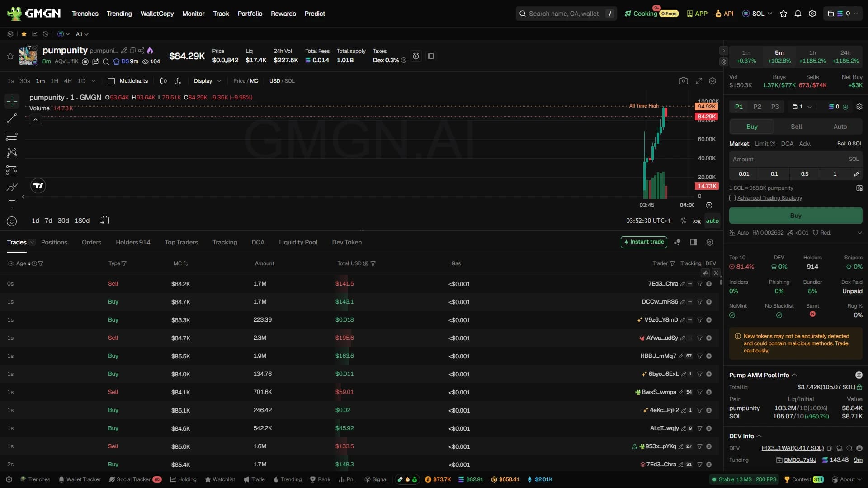This screenshot has height=488, width=868.
Task: Add pumpunity to favorites star
Action: pos(10,56)
